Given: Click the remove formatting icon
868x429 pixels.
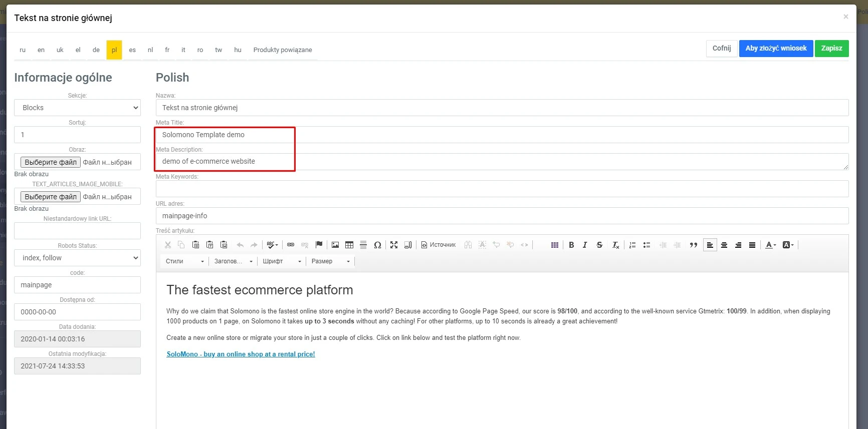Looking at the screenshot, I should pos(615,245).
